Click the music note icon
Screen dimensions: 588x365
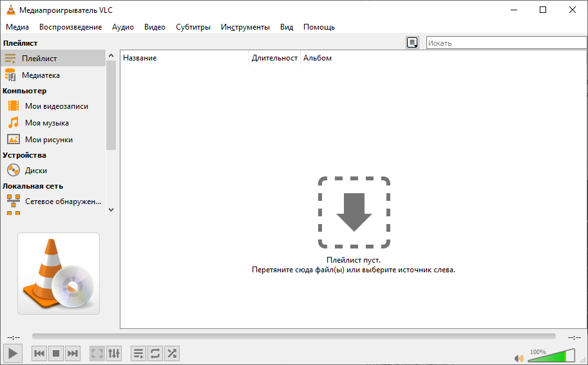(14, 122)
